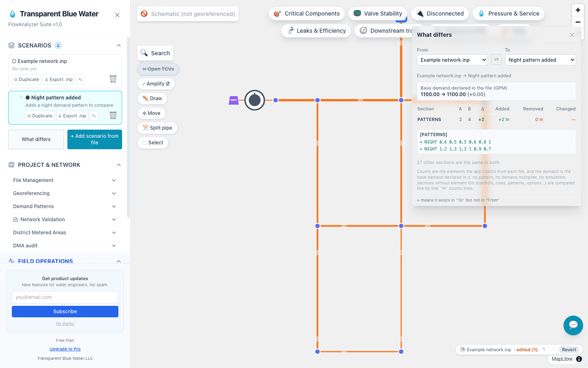Click the reservoir symbol on the network map
588x368 pixels.
234,100
